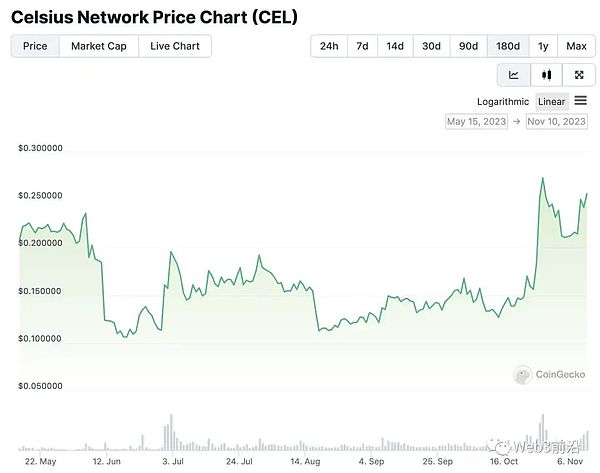Viewport: 600px width, 473px height.
Task: Open the Live Chart tab
Action: pyautogui.click(x=175, y=46)
